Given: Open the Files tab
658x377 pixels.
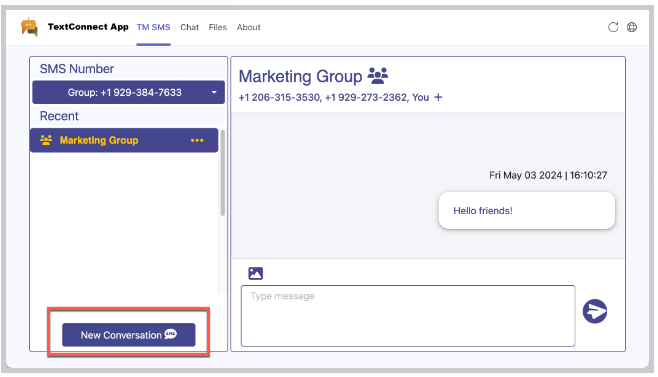Looking at the screenshot, I should click(x=218, y=27).
